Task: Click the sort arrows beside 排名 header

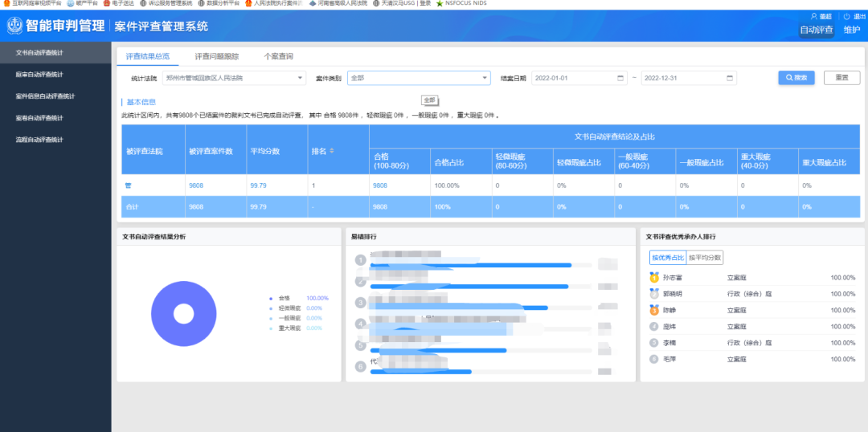Action: tap(332, 150)
